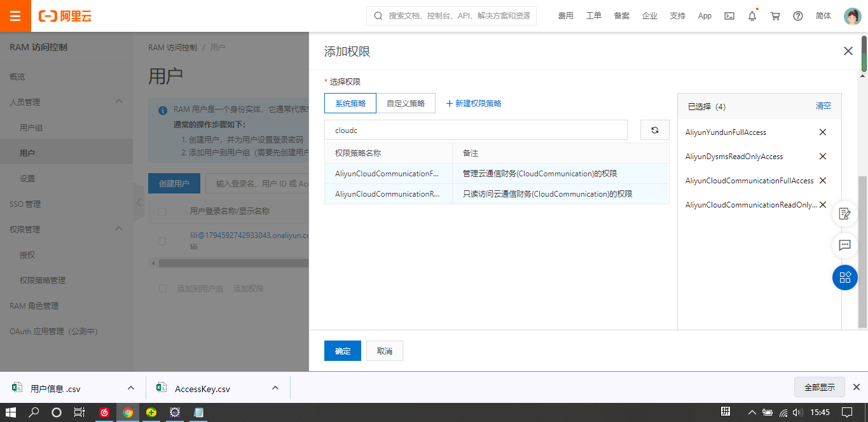
Task: Click the top console search box
Action: (x=451, y=16)
